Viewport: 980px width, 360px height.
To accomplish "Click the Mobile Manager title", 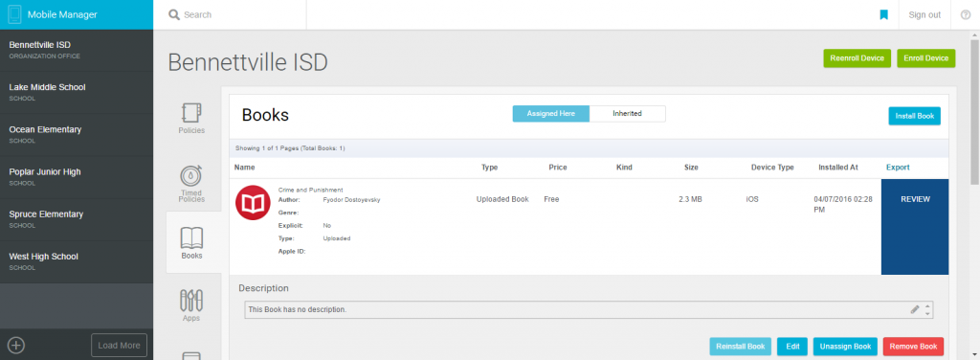I will click(62, 14).
